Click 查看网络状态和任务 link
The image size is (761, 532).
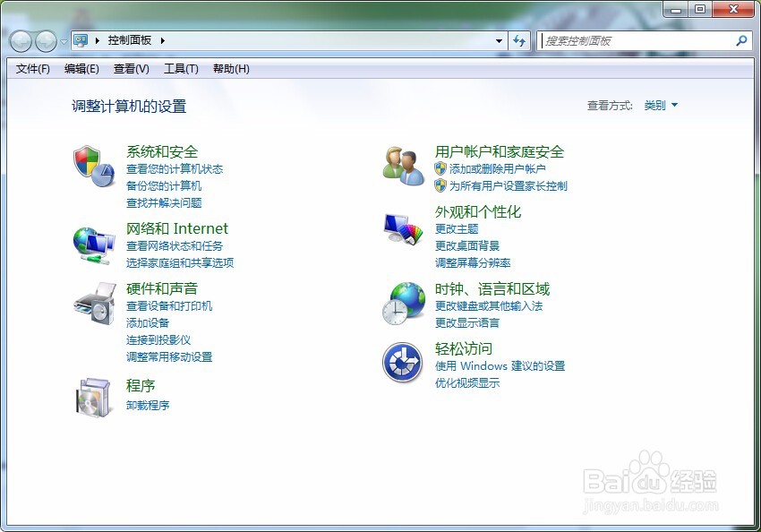point(175,245)
